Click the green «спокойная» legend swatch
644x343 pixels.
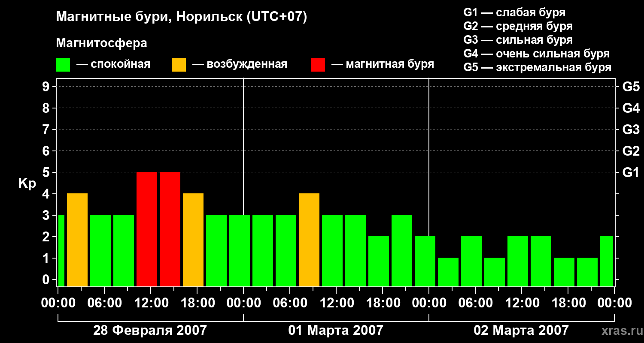click(63, 65)
